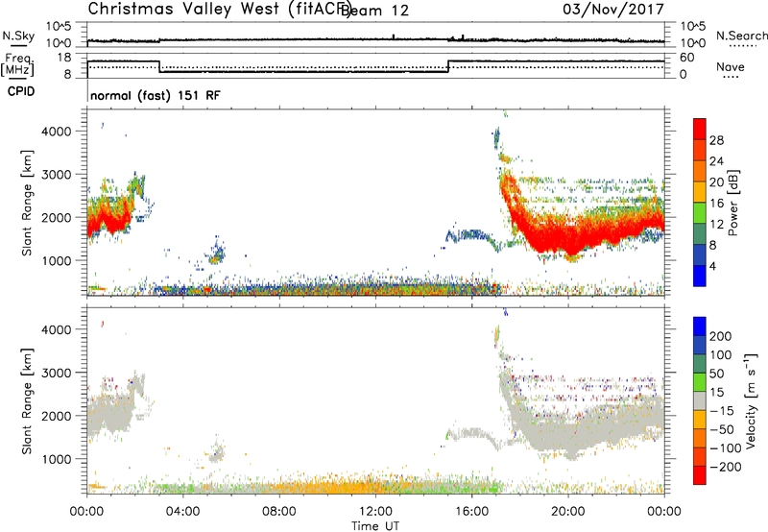
Task: Click the "04:00" time tick label
Action: coord(182,512)
